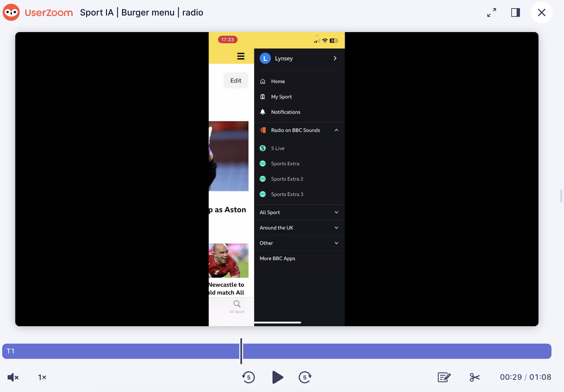Click the page scrollbar handle
564x392 pixels.
pos(561,196)
